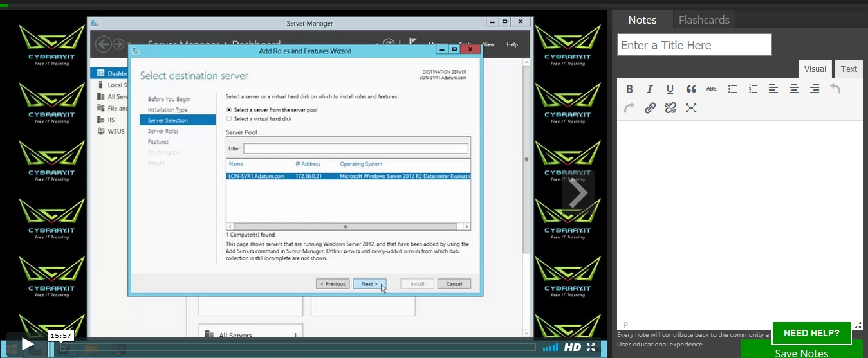Toggle bold formatting in notes editor
Image resolution: width=868 pixels, height=358 pixels.
(629, 89)
